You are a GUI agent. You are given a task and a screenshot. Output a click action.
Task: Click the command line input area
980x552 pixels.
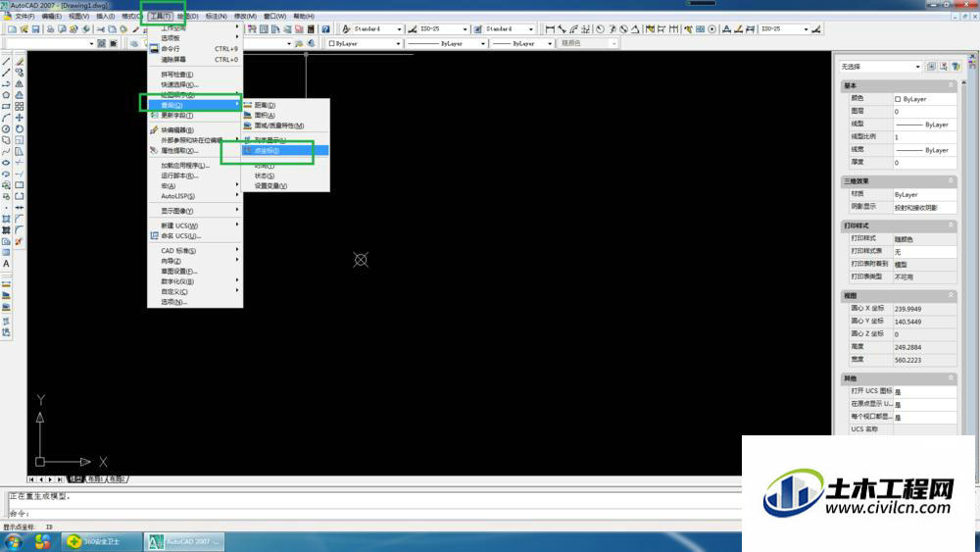tap(375, 513)
